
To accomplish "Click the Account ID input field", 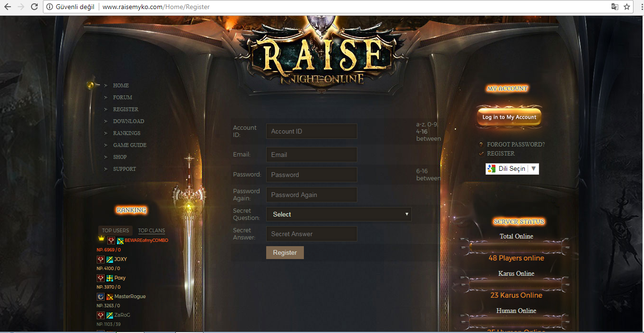I will (312, 131).
